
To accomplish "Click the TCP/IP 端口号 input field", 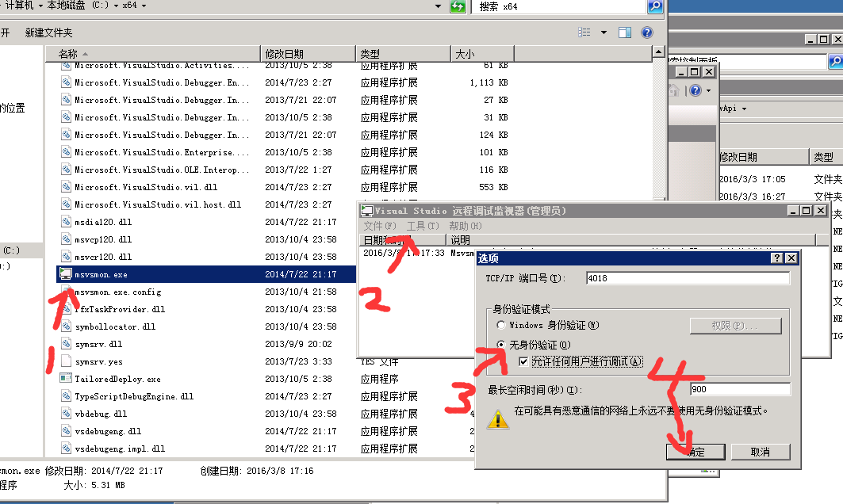I will click(688, 278).
